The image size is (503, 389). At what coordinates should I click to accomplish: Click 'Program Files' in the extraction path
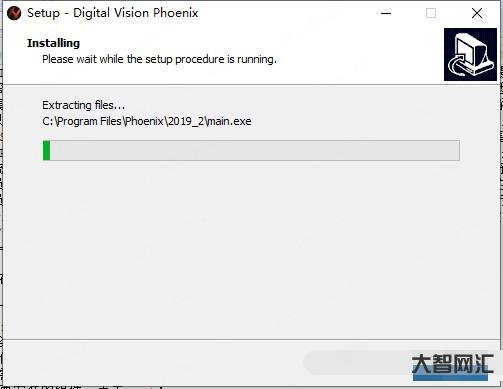pyautogui.click(x=89, y=121)
